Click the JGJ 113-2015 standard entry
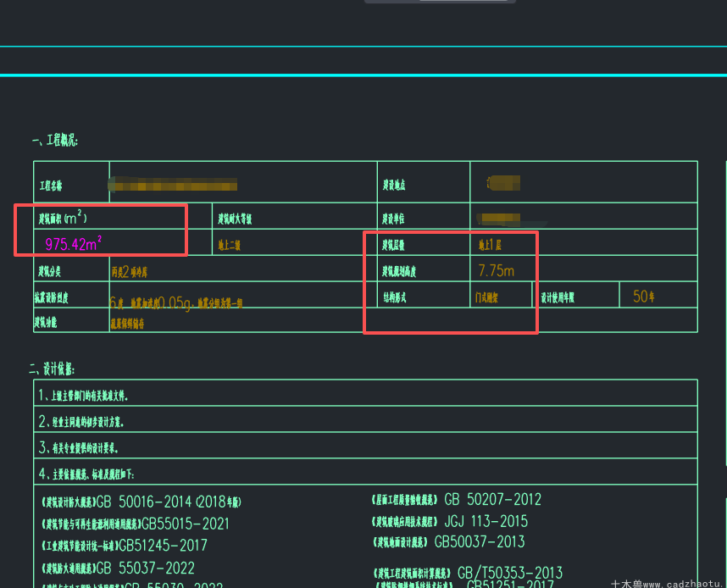Image resolution: width=727 pixels, height=588 pixels. [449, 521]
